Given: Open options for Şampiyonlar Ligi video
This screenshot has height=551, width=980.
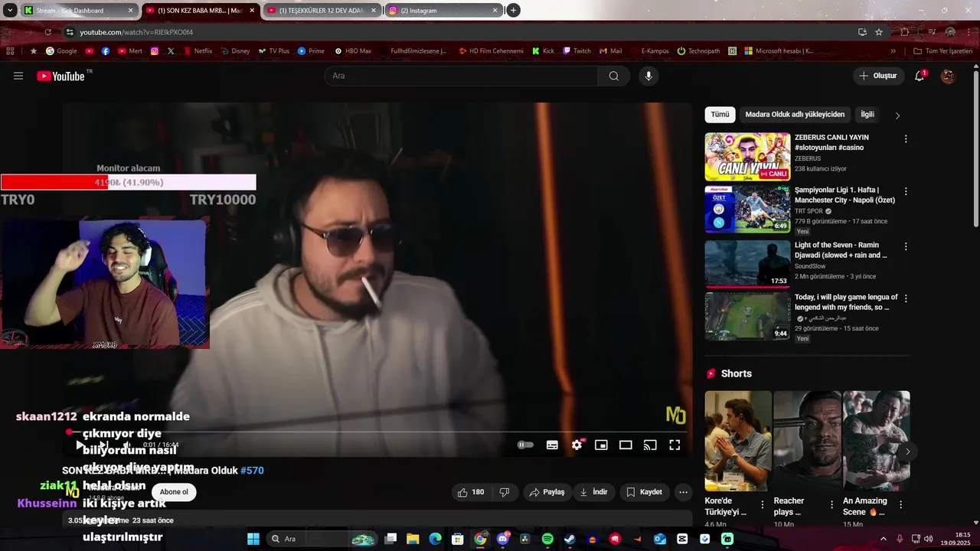Looking at the screenshot, I should tap(906, 191).
